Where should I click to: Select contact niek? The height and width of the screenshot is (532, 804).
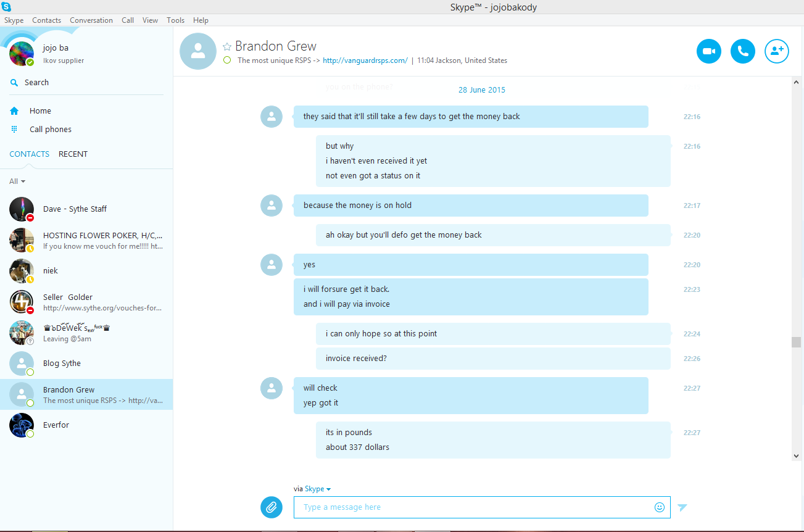(86, 271)
